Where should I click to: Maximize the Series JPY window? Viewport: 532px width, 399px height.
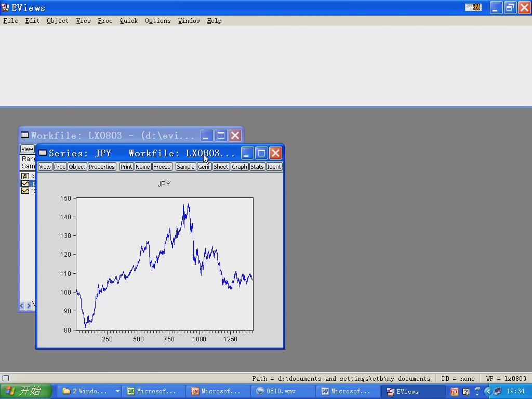[262, 153]
